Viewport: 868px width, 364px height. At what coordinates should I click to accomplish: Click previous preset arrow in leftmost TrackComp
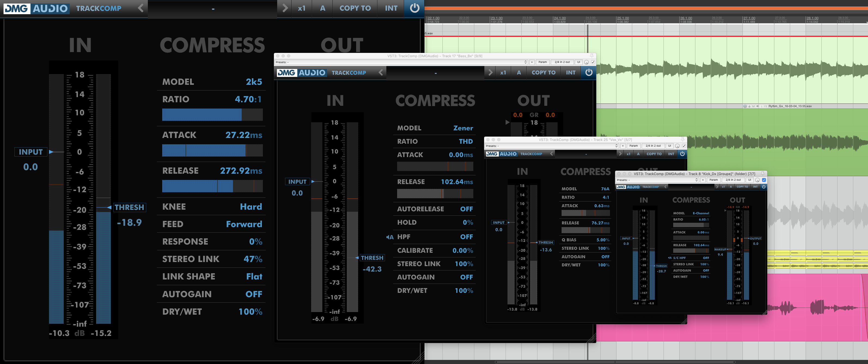click(x=141, y=8)
